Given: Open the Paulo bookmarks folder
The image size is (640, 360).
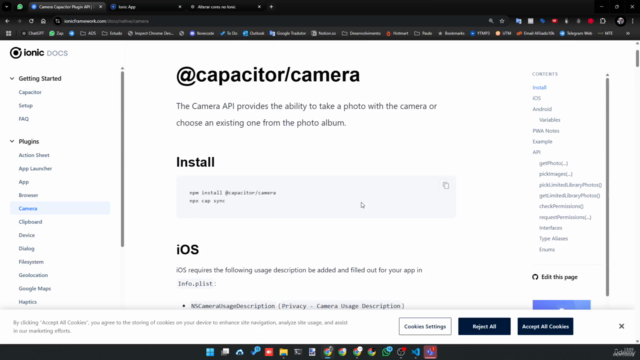Looking at the screenshot, I should 423,33.
